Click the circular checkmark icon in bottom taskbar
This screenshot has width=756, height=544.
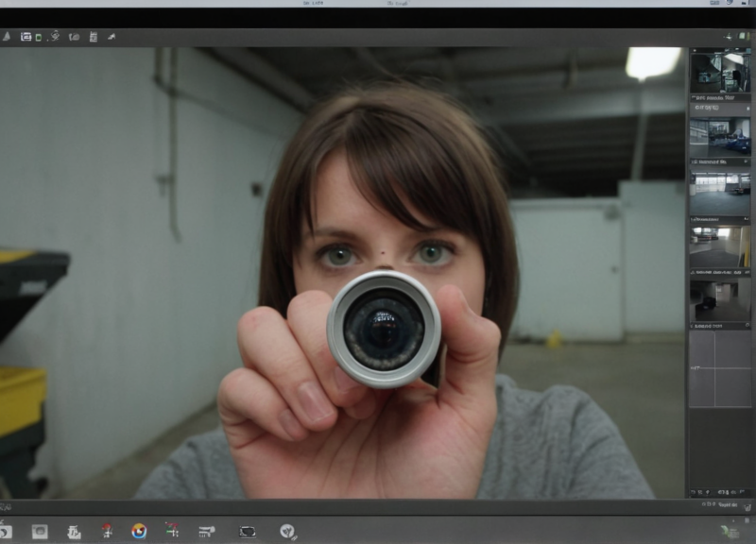[287, 531]
